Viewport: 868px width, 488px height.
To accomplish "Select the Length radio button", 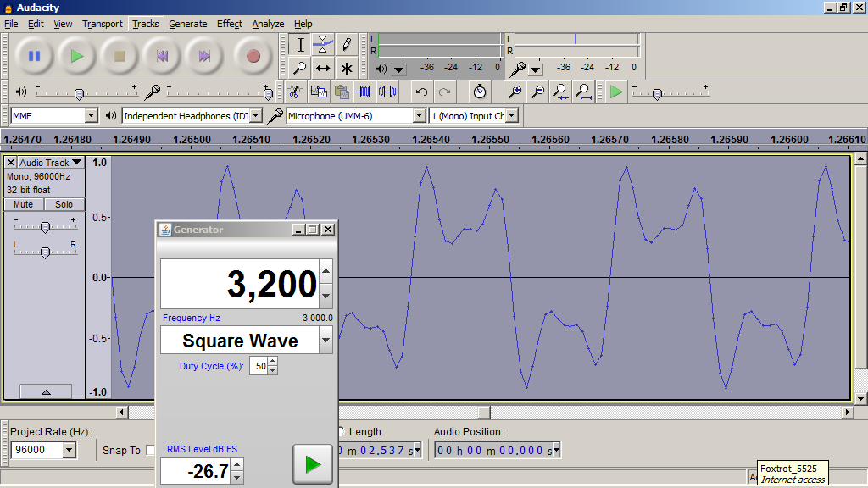I will [342, 431].
